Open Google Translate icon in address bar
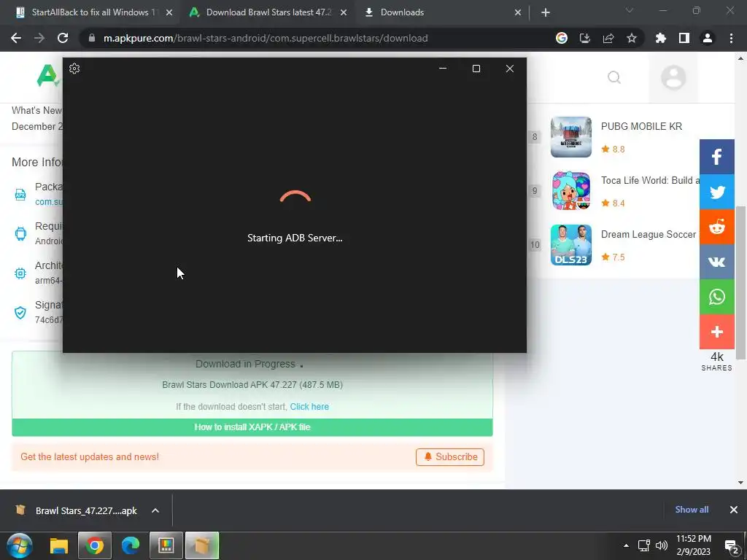The height and width of the screenshot is (560, 747). (562, 38)
